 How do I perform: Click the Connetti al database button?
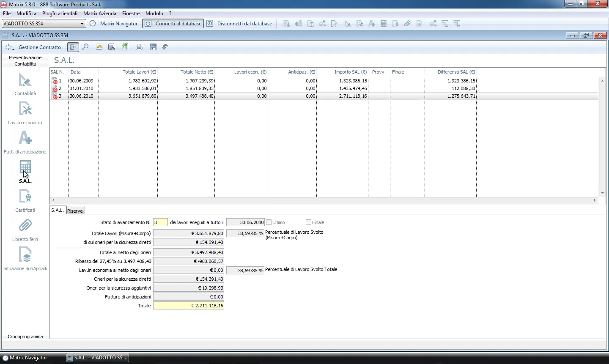click(173, 24)
